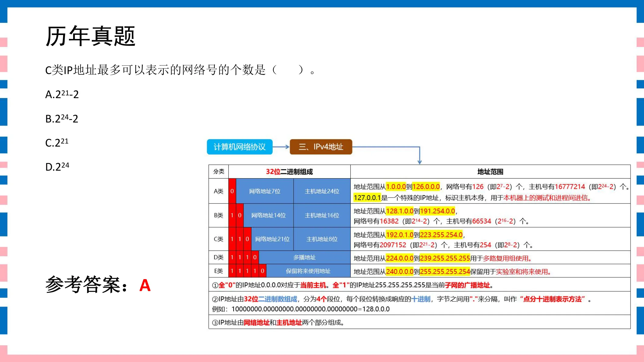Viewport: 644px width, 362px height.
Task: Click the 主机地址8位 cell
Action: 322,239
